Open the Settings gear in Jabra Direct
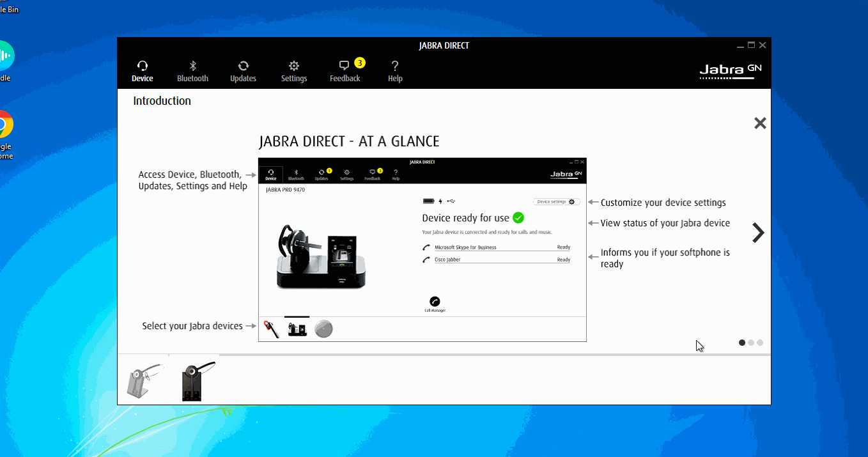This screenshot has width=868, height=457. [x=293, y=70]
